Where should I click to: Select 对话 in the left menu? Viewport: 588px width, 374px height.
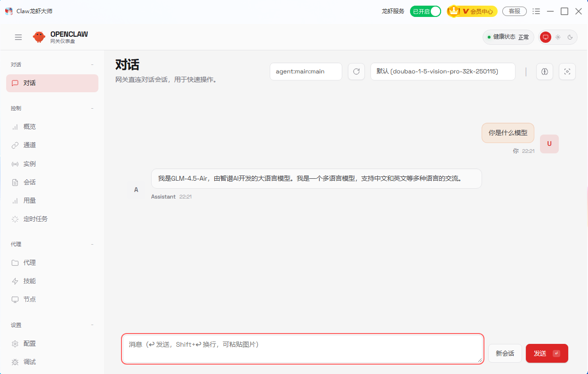coord(29,83)
